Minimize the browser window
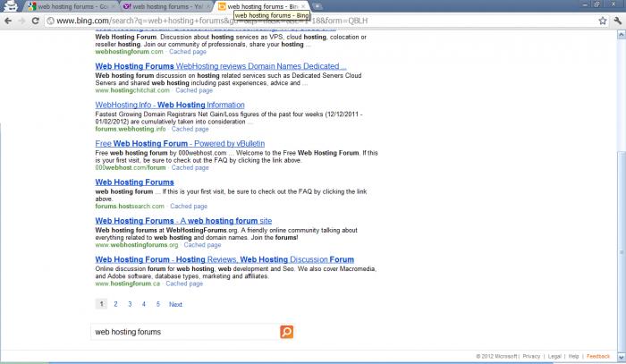 pyautogui.click(x=585, y=4)
